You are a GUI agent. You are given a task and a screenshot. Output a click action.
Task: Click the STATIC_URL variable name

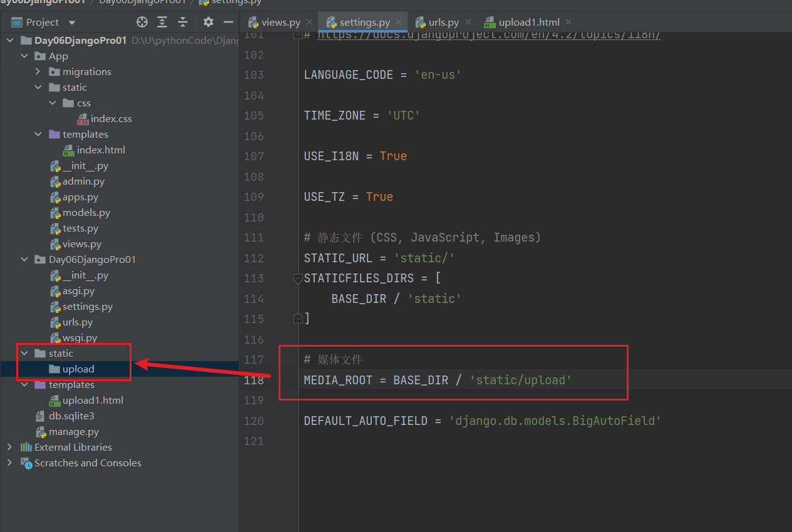(x=338, y=258)
